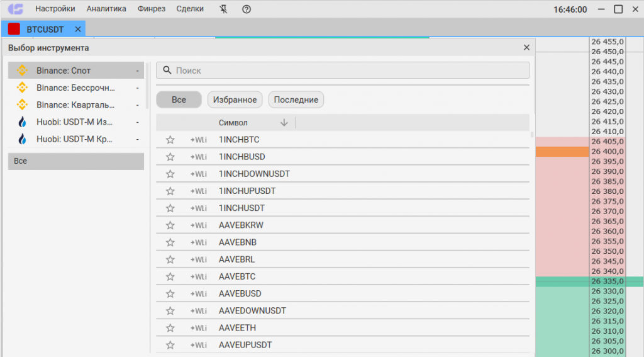Screen dimensions: 644x357
Task: Expand the Binance: Спот exchange entry
Action: point(137,71)
